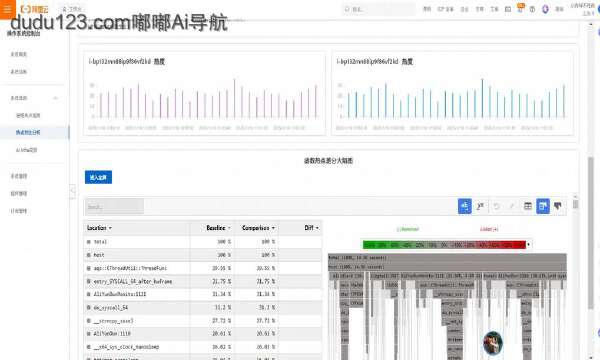Image resolution: width=600 pixels, height=360 pixels.
Task: Click the purple assistant icon in header
Action: (545, 9)
